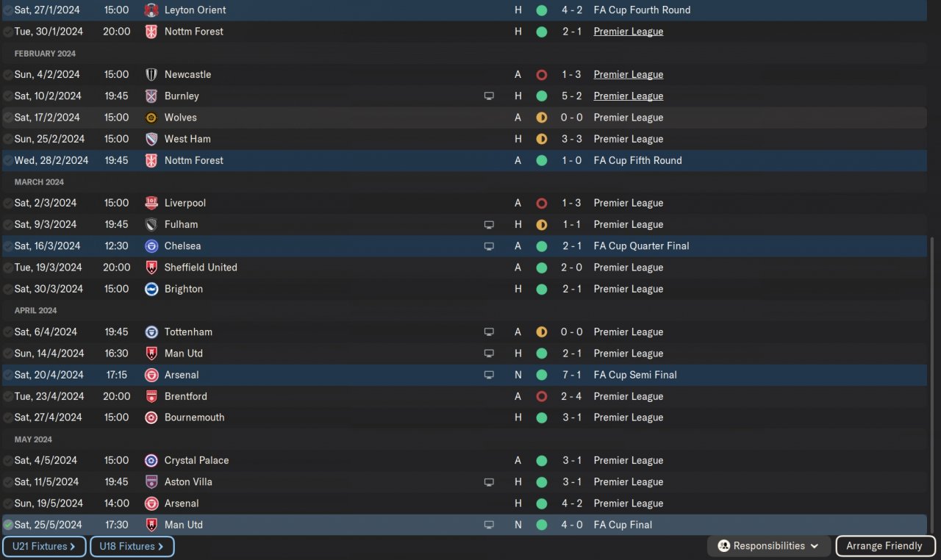
Task: Toggle the green checkmark on FA Cup Final row
Action: [x=8, y=525]
